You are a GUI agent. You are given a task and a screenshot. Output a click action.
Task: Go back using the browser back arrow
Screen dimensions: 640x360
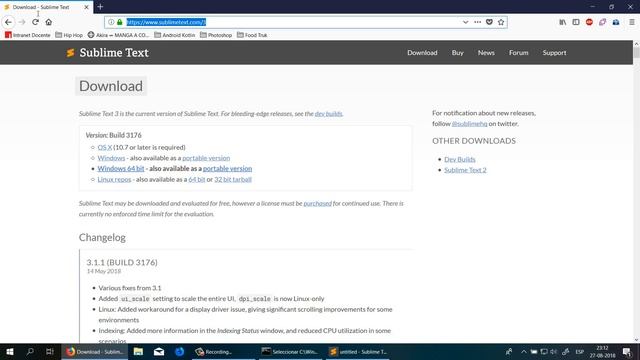click(8, 22)
